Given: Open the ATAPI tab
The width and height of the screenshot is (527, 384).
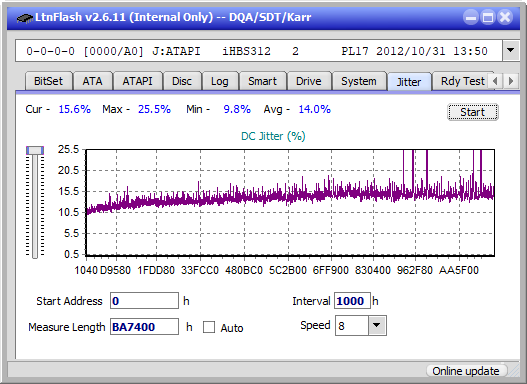Looking at the screenshot, I should (137, 81).
